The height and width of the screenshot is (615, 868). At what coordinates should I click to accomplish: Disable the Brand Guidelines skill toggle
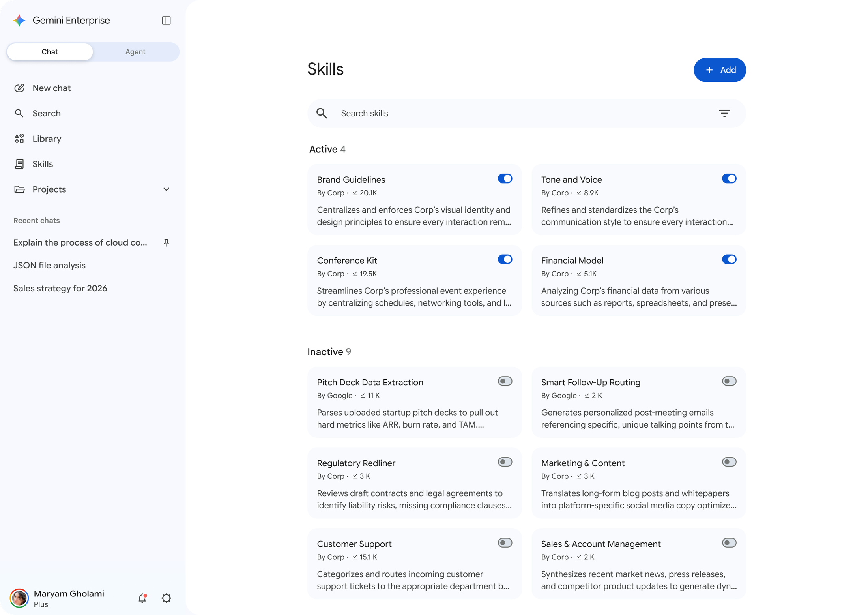[505, 178]
